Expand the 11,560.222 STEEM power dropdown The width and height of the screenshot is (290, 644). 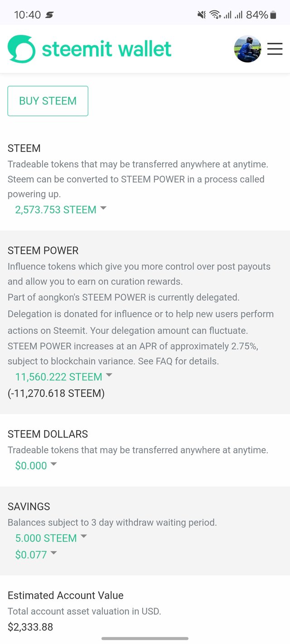(x=64, y=377)
